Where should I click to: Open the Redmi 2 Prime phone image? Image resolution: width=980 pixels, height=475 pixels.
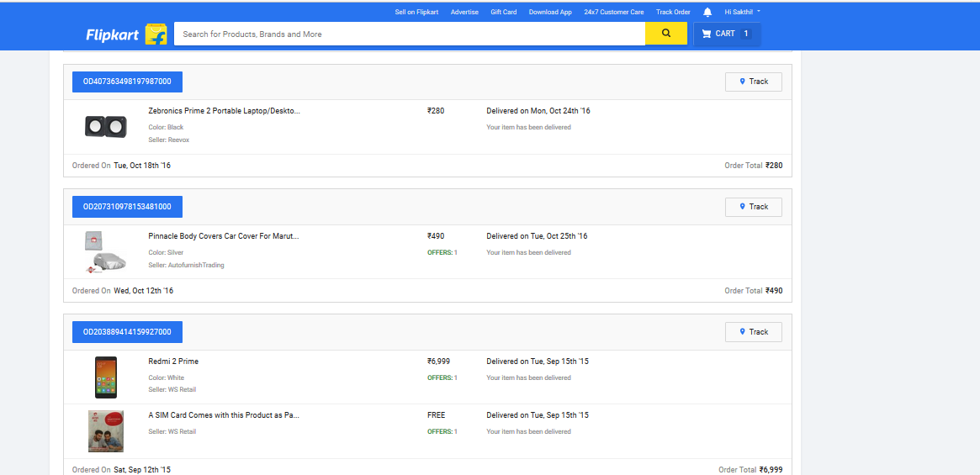[106, 377]
